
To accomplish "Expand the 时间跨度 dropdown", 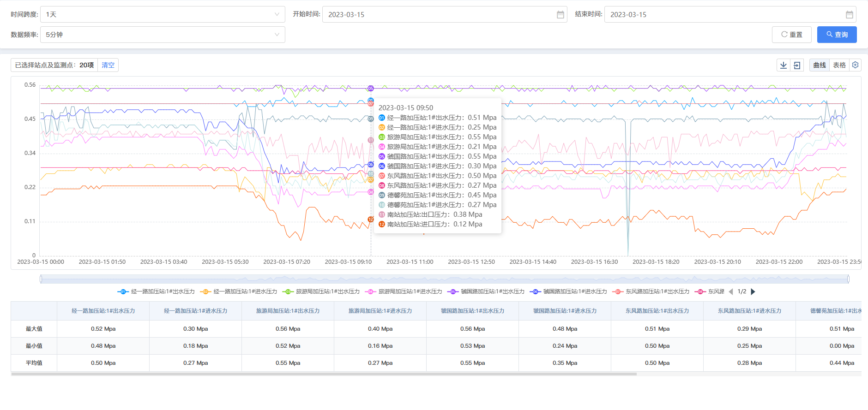I will tap(163, 14).
